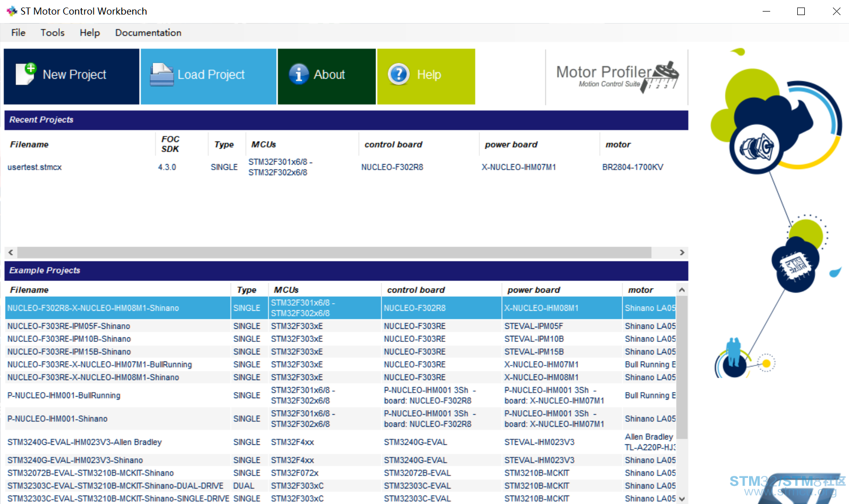
Task: Start a New Project
Action: (x=71, y=76)
